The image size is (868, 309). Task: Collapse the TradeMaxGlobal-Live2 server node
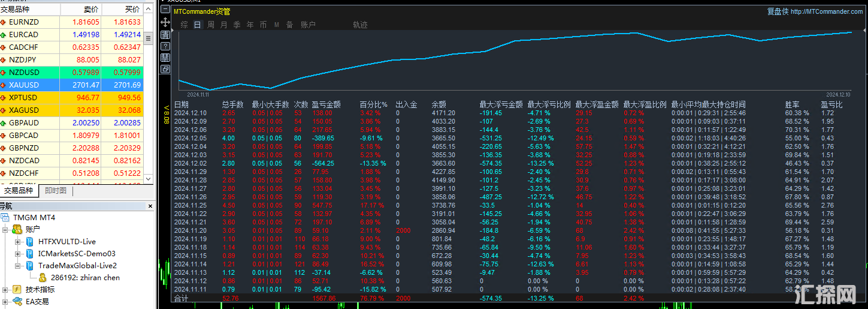coord(18,266)
